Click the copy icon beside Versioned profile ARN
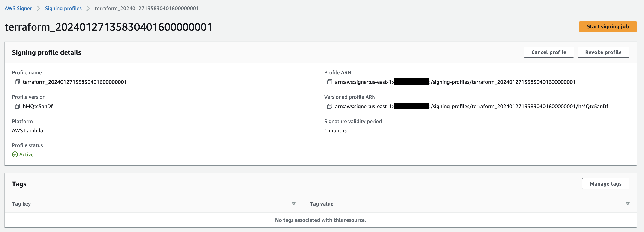644x232 pixels. (x=330, y=107)
